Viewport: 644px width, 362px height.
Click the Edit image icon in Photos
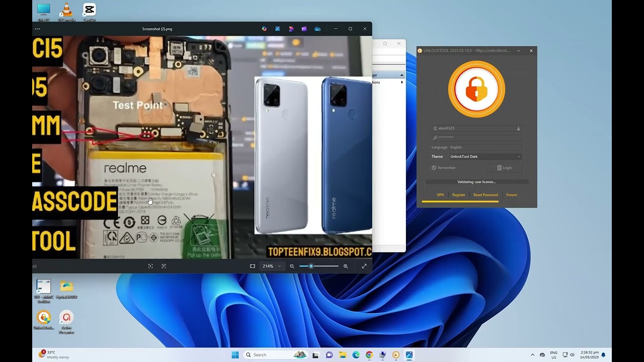[277, 29]
